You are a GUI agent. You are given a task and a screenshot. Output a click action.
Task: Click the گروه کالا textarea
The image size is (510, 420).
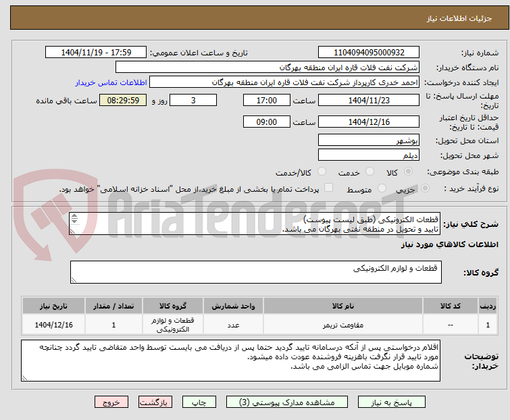[256, 272]
